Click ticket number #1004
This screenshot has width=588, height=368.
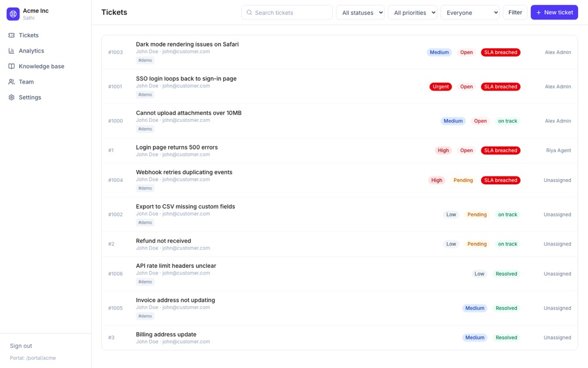115,180
